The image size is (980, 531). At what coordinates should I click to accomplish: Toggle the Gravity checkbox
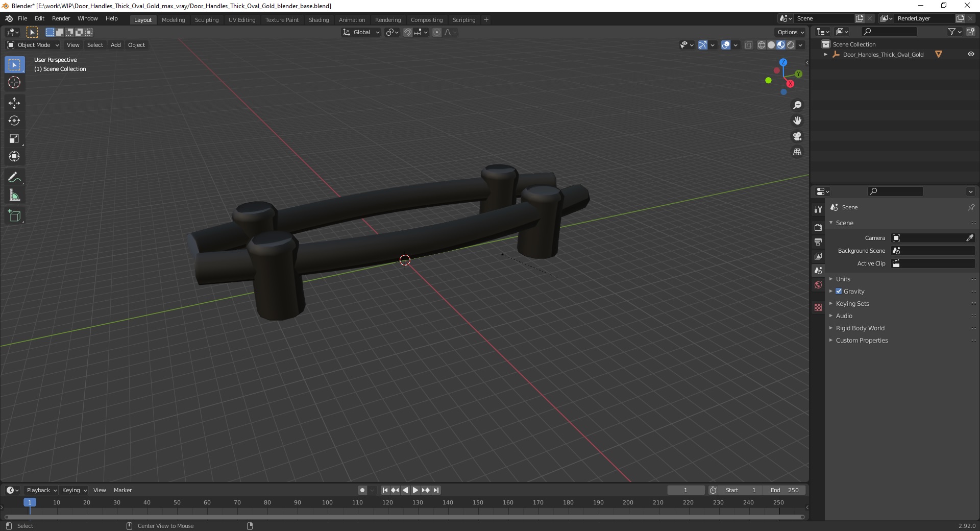(x=839, y=291)
